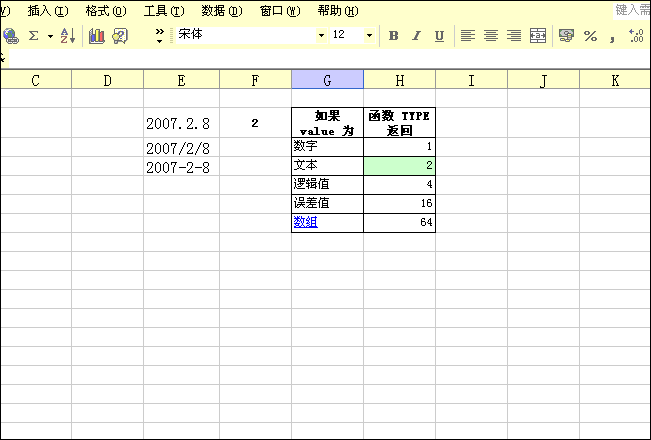Image resolution: width=651 pixels, height=440 pixels.
Task: Apply Comma style icon
Action: pyautogui.click(x=612, y=37)
